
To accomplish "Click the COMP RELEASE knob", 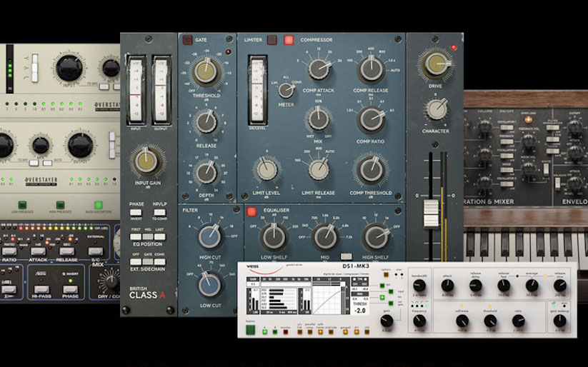I will [x=371, y=69].
